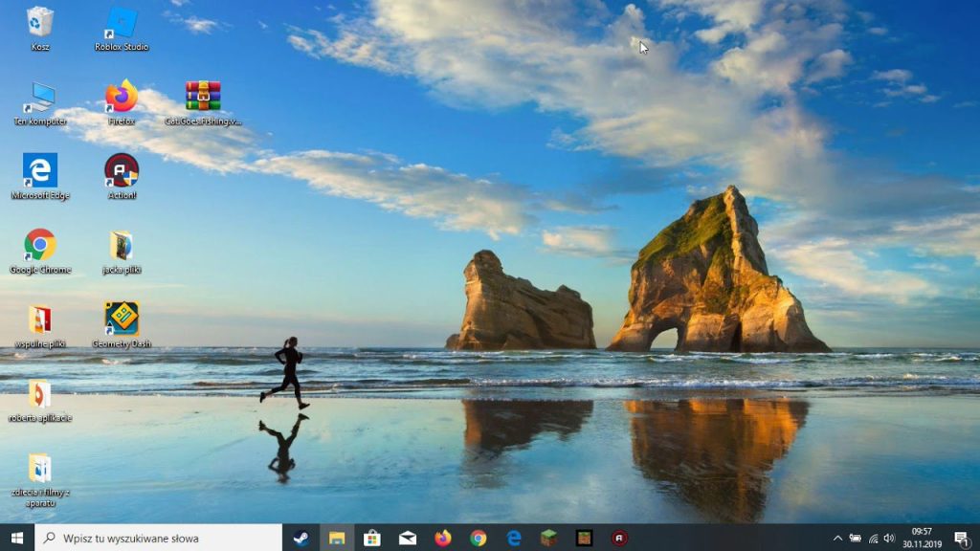Open Microsoft Store from the taskbar
The image size is (980, 551).
[372, 538]
